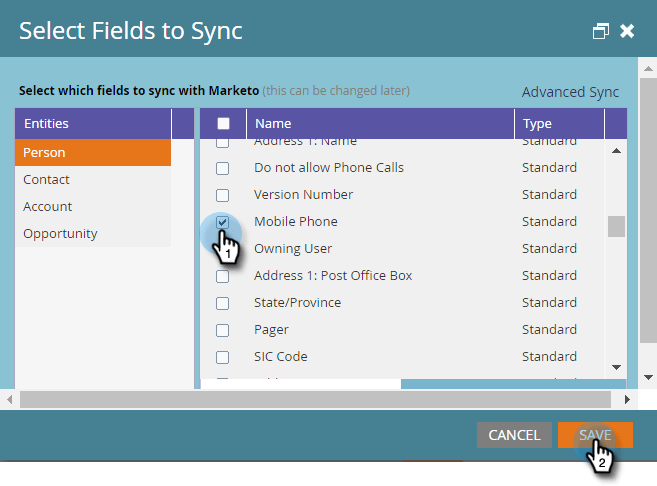Check the SIC Code checkbox
Image resolution: width=657 pixels, height=486 pixels.
[x=223, y=357]
